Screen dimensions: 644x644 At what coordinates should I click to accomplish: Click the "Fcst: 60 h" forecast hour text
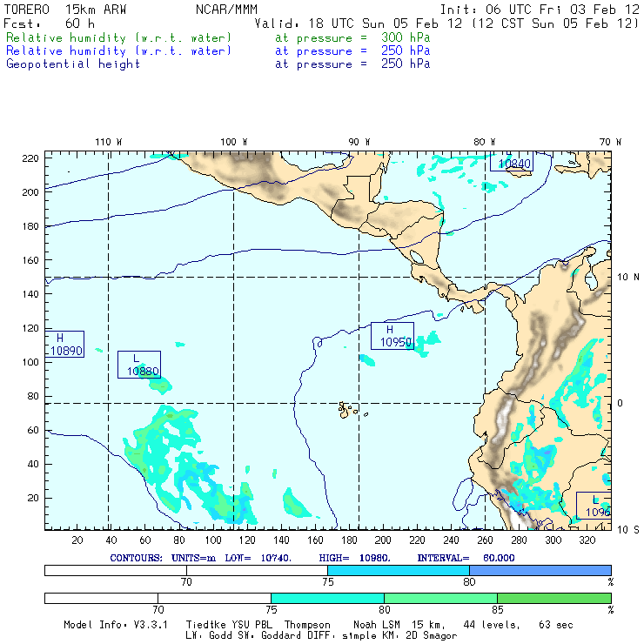click(49, 23)
